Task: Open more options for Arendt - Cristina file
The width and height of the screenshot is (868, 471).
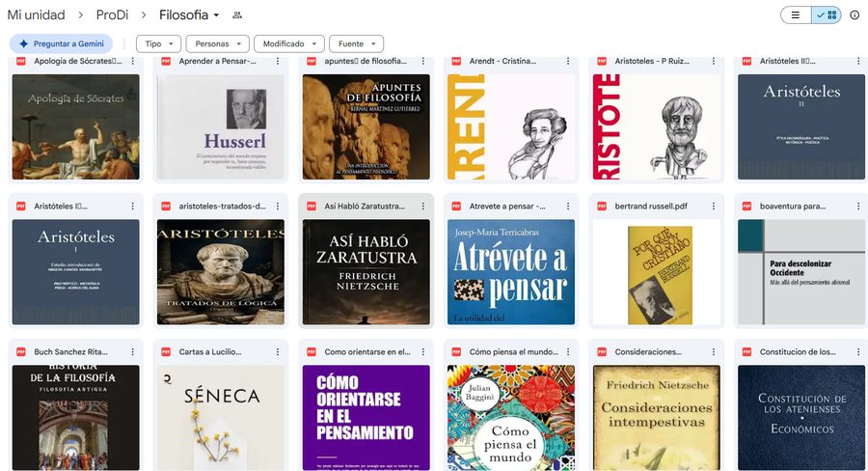Action: pyautogui.click(x=568, y=61)
